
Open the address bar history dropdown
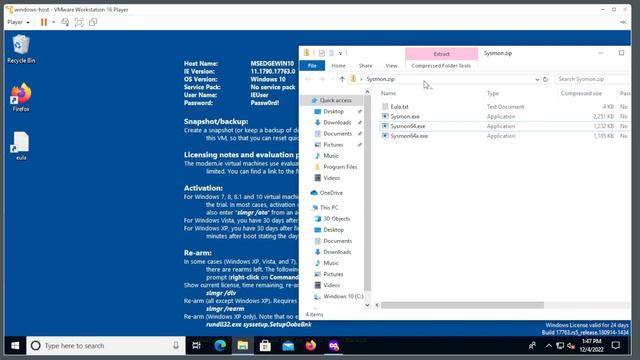coord(537,79)
